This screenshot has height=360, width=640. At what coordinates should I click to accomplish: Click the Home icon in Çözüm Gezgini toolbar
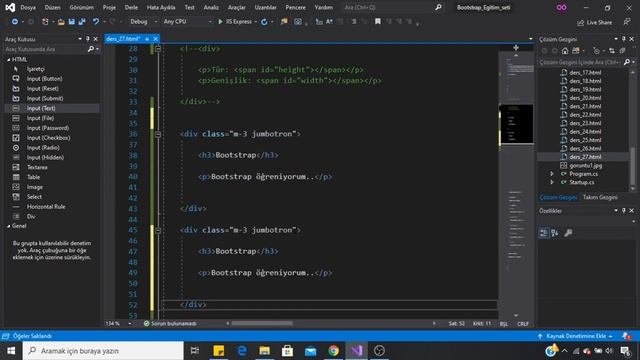565,51
